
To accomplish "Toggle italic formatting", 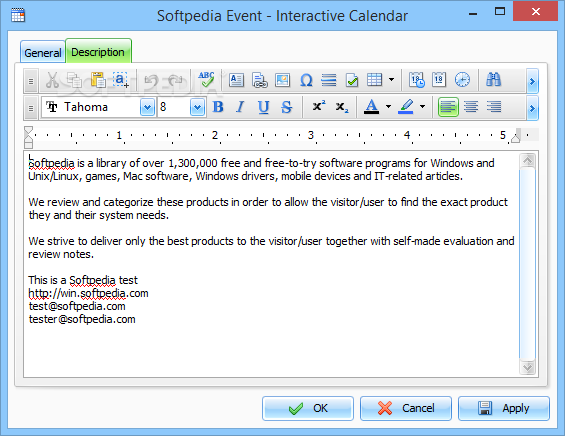I will 240,107.
